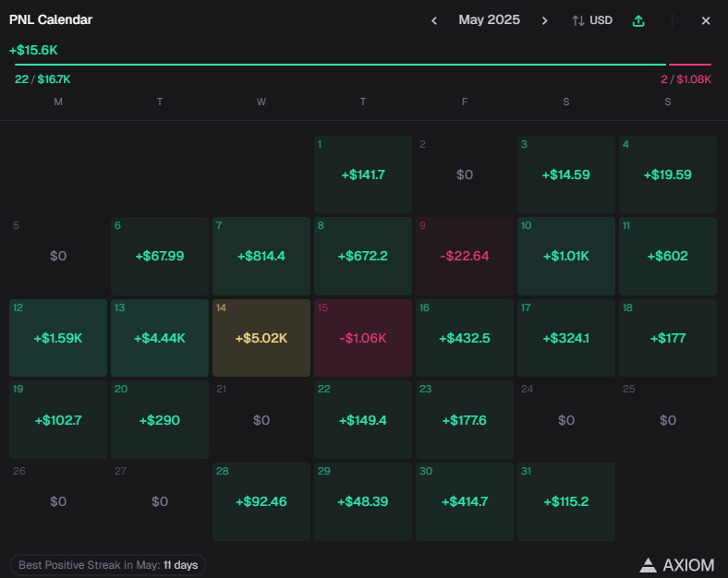Viewport: 728px width, 578px height.
Task: Click the Best Positive Streak in May badge
Action: 108,565
